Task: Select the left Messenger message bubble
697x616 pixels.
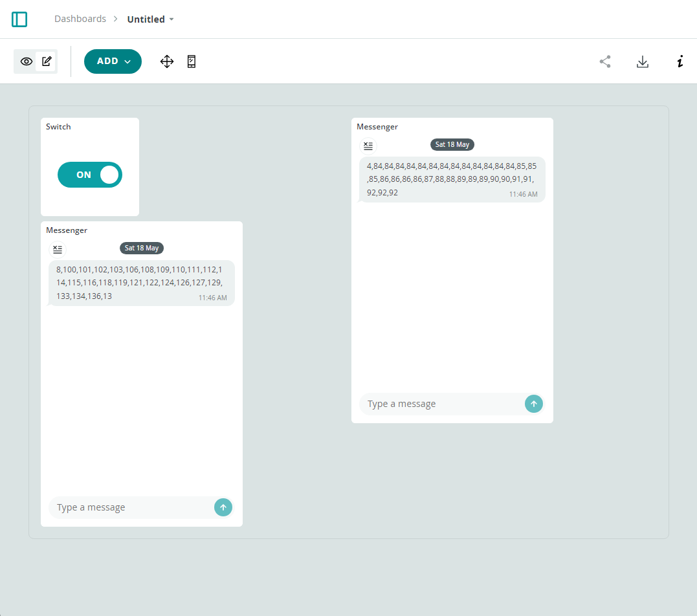Action: 141,283
